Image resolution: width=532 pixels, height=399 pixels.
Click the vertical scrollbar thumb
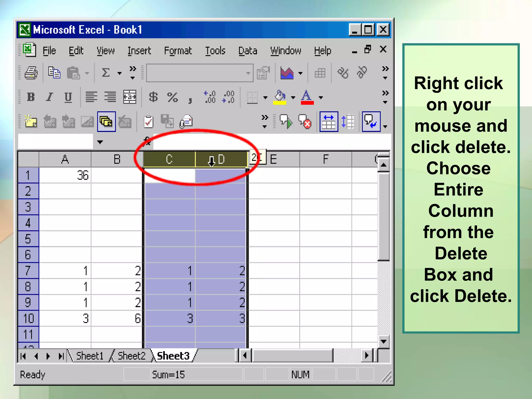(x=383, y=217)
